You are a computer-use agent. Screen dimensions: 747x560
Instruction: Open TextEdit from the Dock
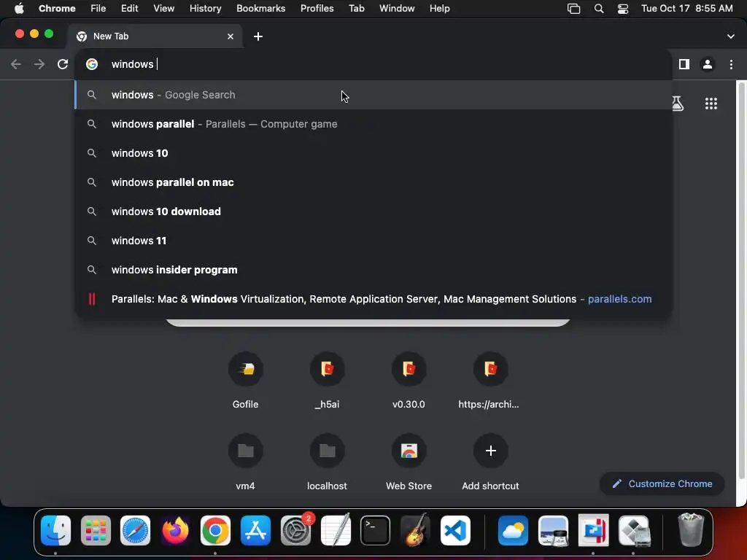[x=336, y=531]
